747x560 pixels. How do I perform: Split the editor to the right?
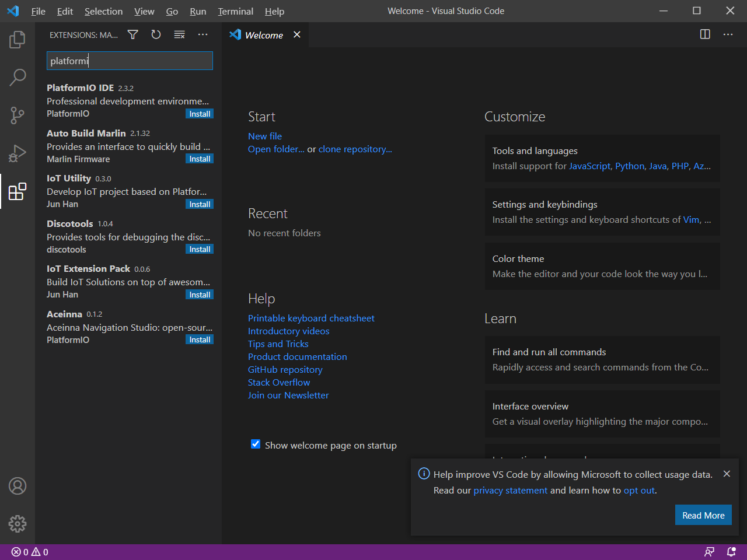(x=705, y=34)
